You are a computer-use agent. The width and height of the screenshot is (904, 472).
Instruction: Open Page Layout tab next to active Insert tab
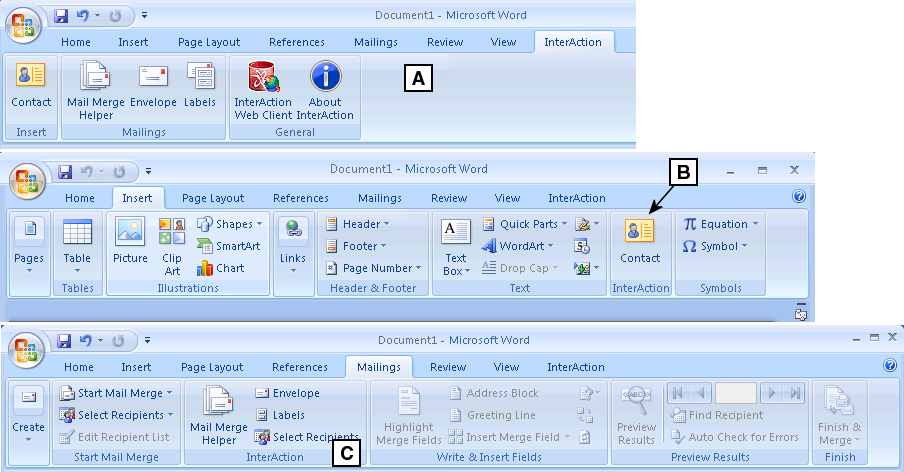[213, 198]
